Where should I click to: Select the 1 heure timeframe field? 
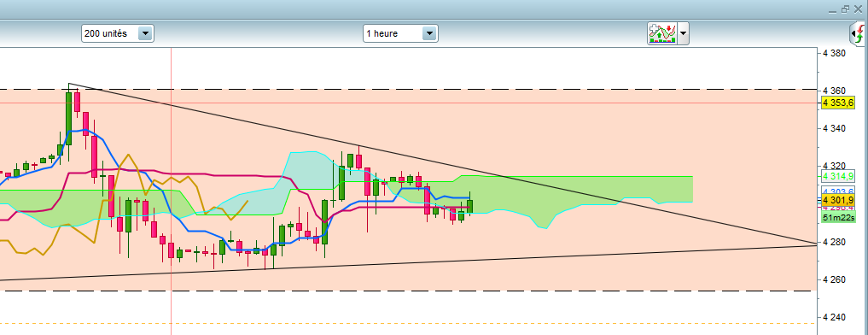(400, 33)
